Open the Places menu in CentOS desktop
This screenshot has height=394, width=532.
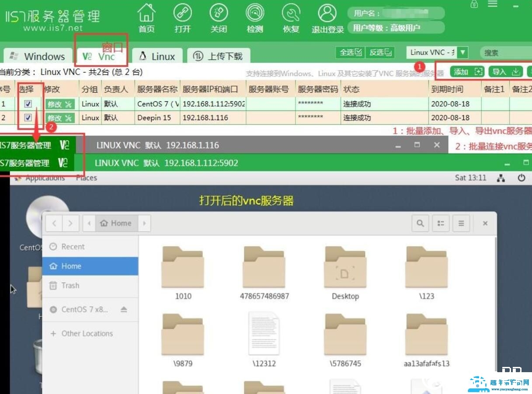click(87, 178)
